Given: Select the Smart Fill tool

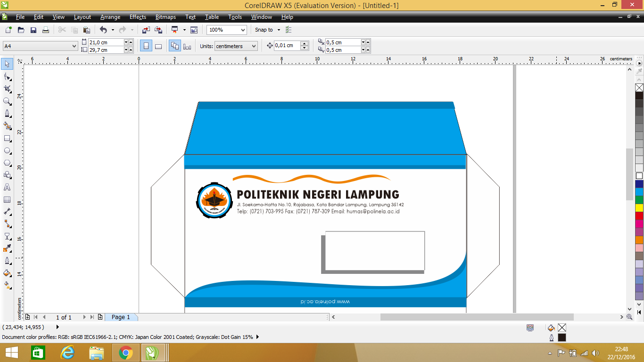Looking at the screenshot, I should pos(7,126).
